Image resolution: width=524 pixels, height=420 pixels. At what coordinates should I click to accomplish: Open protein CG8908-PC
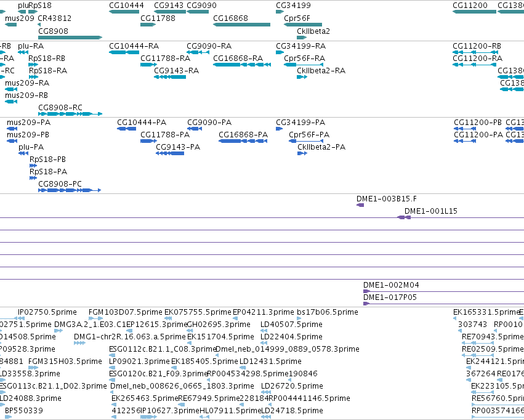point(60,184)
